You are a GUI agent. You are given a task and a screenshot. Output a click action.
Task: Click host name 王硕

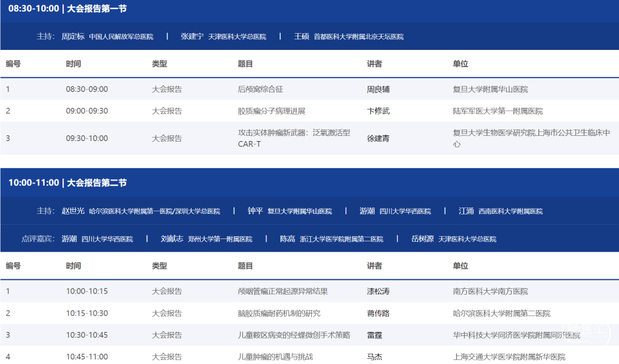pos(301,36)
